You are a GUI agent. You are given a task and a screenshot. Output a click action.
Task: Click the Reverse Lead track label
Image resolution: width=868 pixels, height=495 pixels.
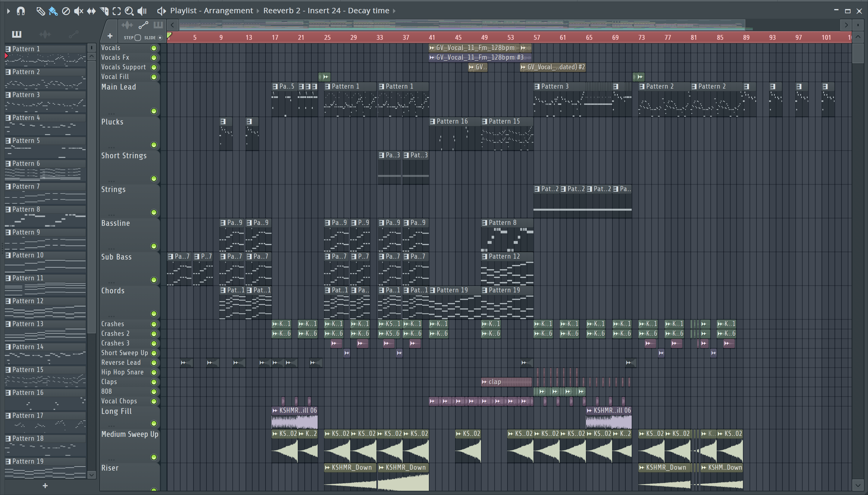pos(121,363)
